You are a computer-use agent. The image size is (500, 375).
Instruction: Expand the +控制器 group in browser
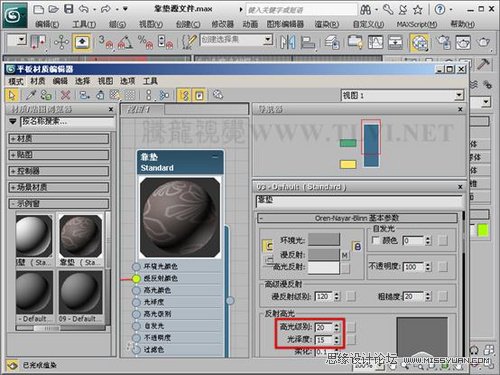tap(59, 171)
